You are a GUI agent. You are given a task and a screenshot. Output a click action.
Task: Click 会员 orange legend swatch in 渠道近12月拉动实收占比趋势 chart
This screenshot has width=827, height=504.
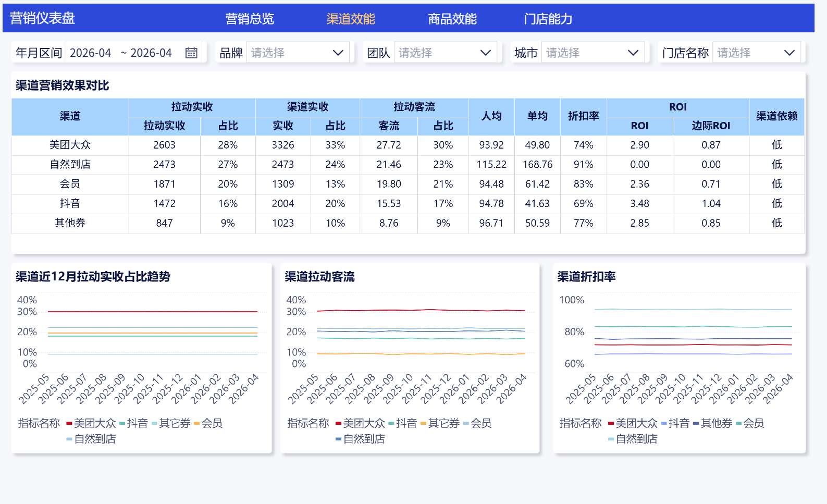point(196,423)
